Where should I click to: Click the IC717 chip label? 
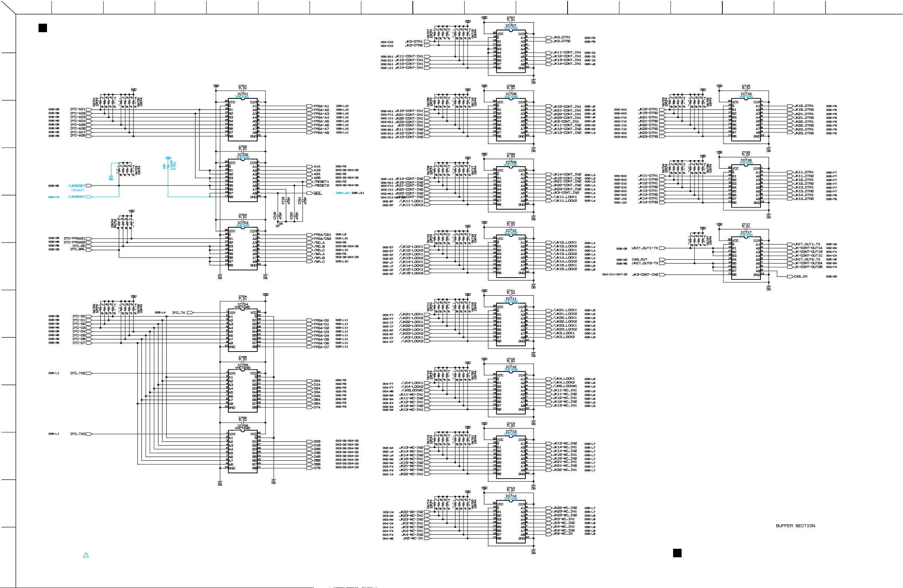(746, 232)
